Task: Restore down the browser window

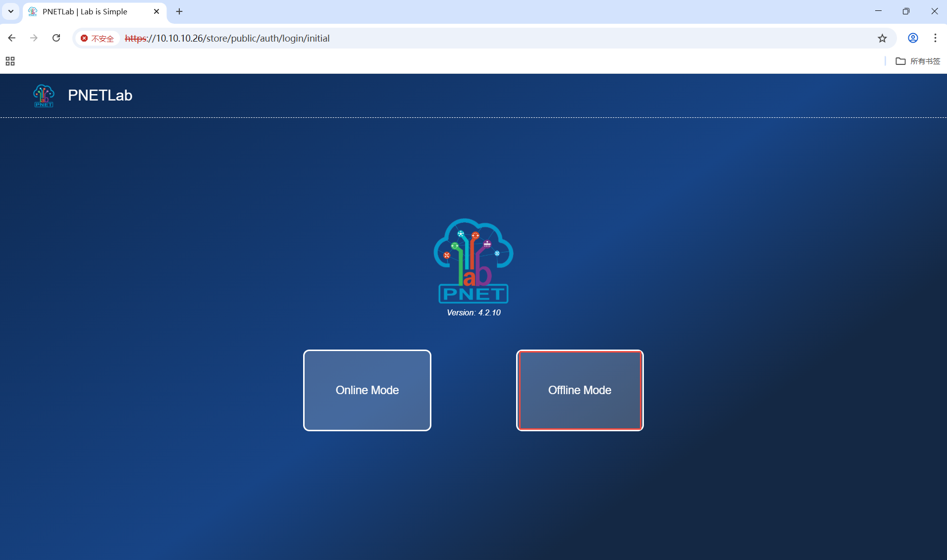Action: pyautogui.click(x=906, y=11)
